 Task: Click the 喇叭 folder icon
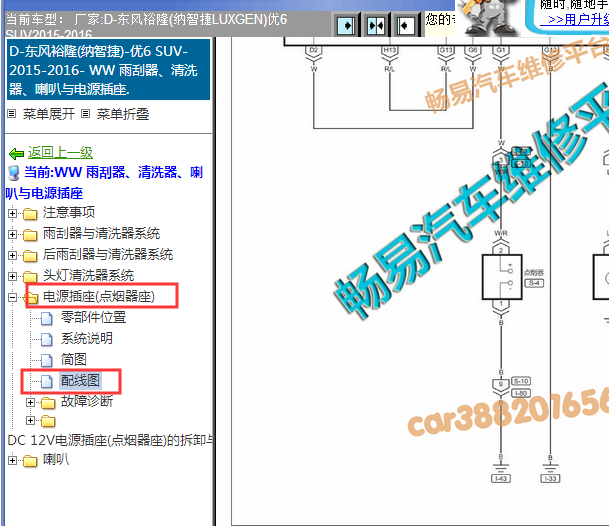pyautogui.click(x=30, y=460)
